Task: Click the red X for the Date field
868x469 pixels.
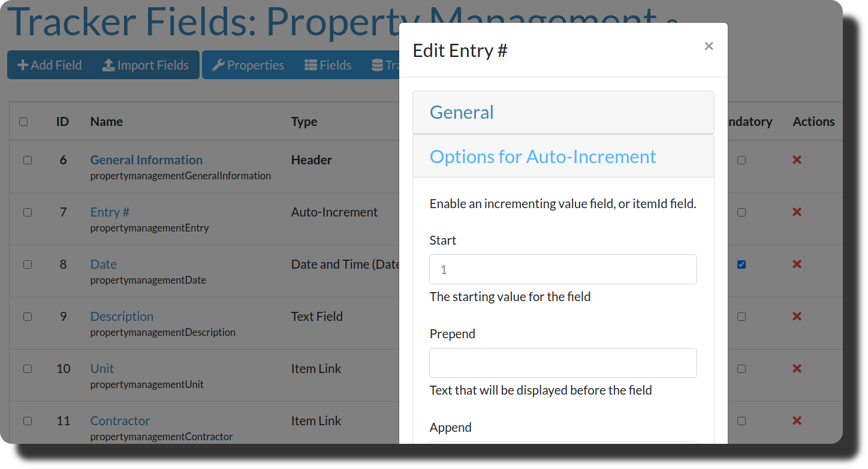Action: [797, 264]
